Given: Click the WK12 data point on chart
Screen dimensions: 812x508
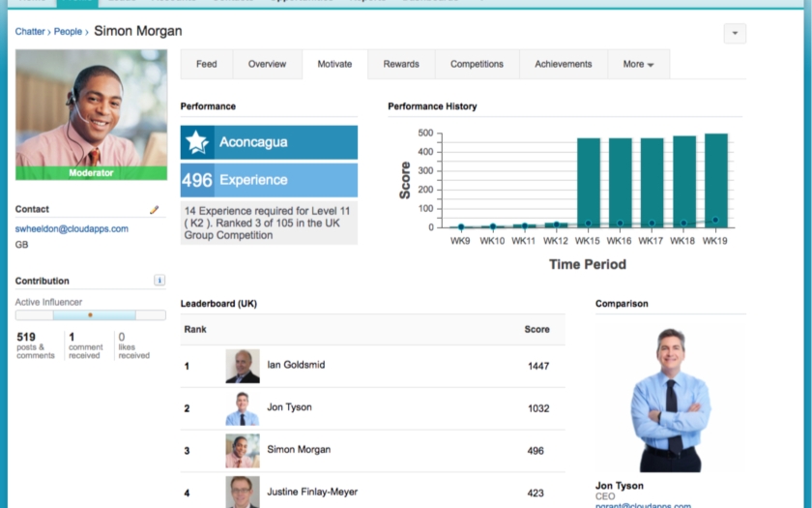Looking at the screenshot, I should point(557,224).
